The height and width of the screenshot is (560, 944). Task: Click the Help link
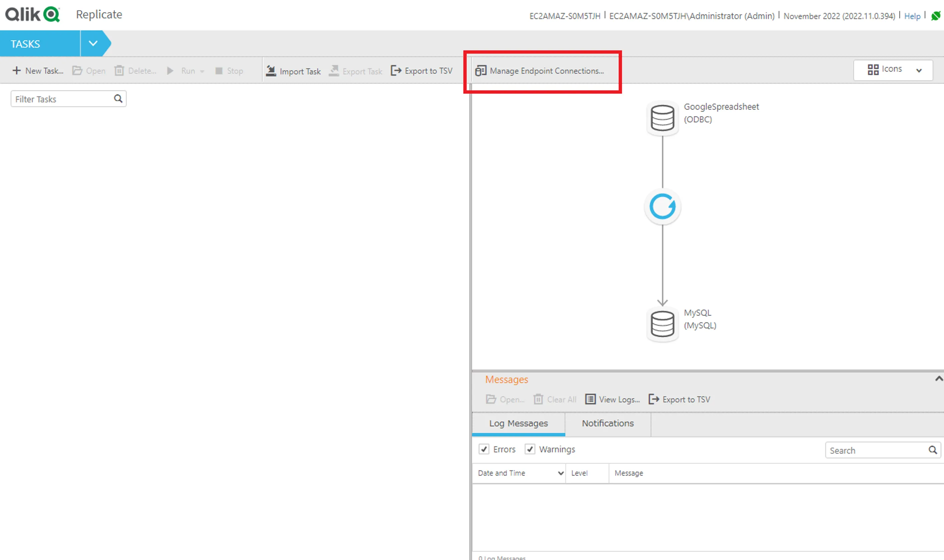[x=912, y=16]
